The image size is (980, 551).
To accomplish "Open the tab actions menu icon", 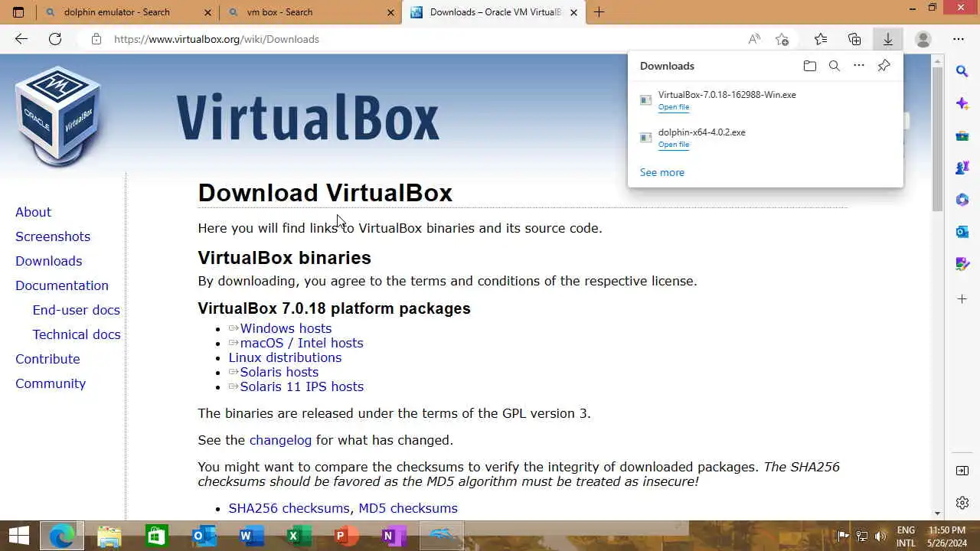I will [x=18, y=12].
